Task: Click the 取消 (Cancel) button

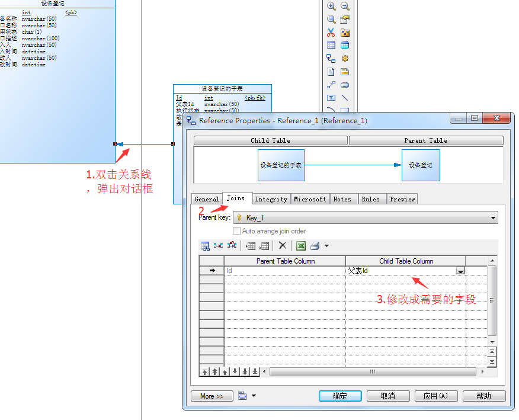Action: (x=388, y=396)
